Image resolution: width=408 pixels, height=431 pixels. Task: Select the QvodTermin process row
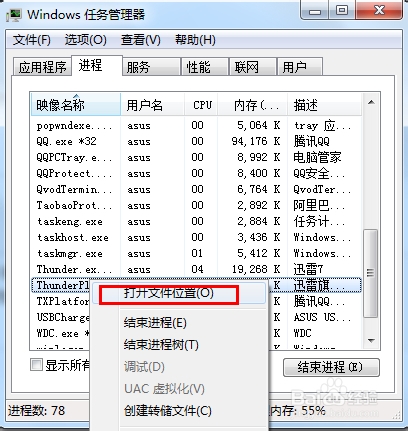[196, 189]
